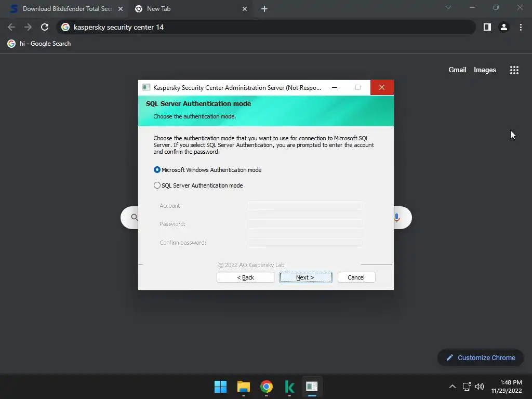This screenshot has width=532, height=399.
Task: Open network status tray icon
Action: [x=467, y=387]
